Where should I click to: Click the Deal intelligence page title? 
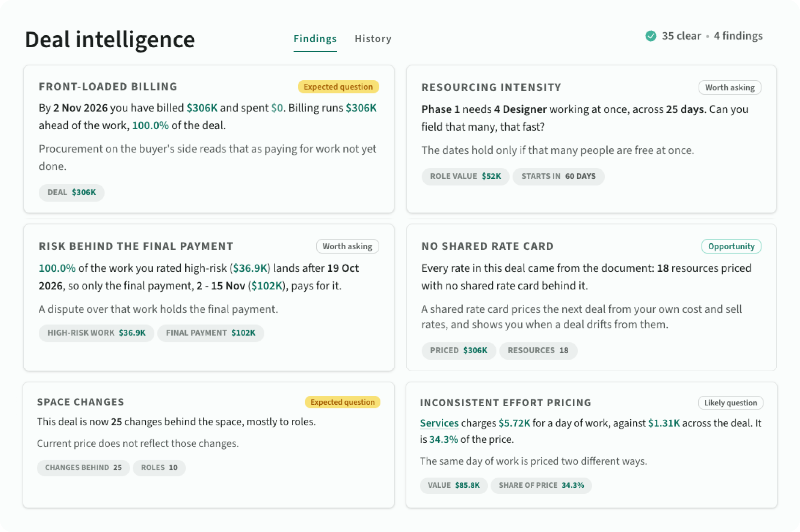pos(110,40)
